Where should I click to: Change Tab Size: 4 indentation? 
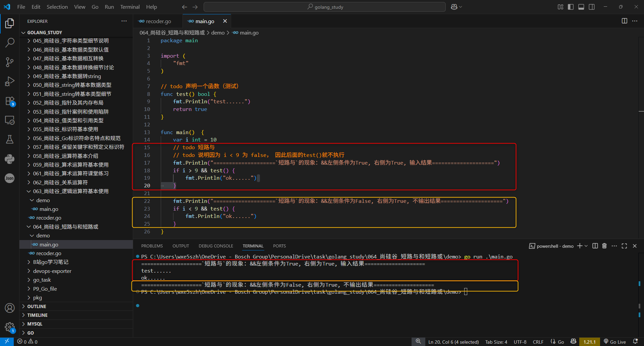496,342
